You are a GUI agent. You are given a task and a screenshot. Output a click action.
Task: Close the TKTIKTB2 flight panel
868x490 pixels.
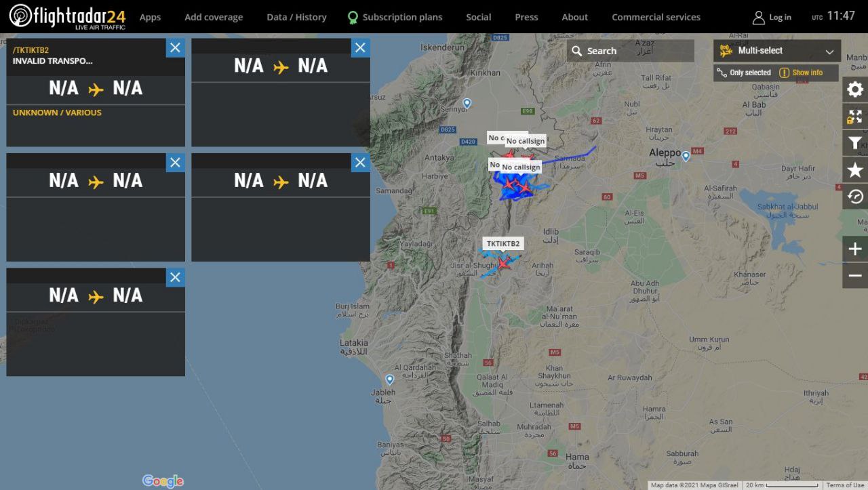(x=175, y=47)
